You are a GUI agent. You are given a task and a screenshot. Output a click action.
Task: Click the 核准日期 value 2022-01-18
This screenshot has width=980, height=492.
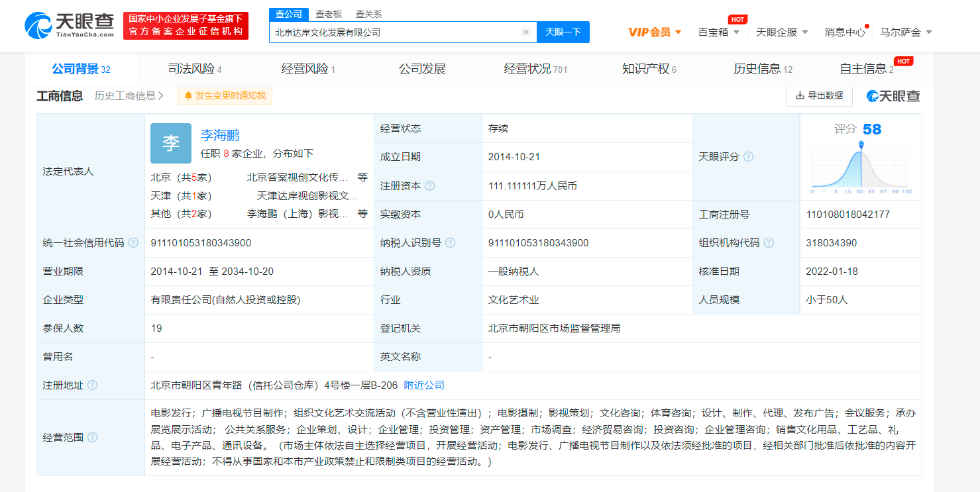point(832,271)
